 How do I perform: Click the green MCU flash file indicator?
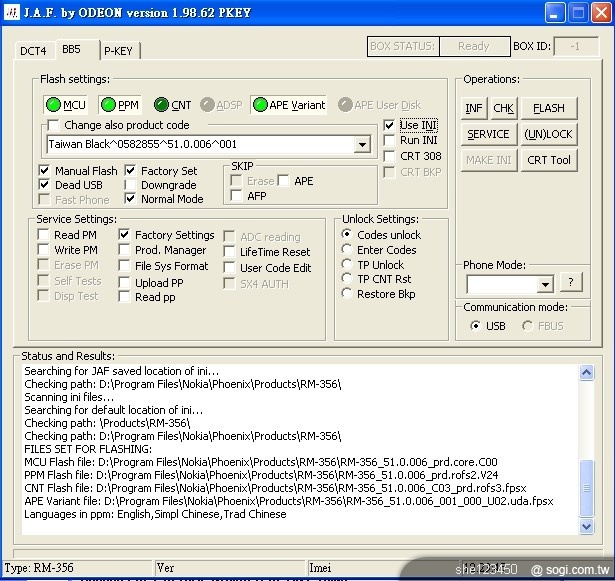(x=54, y=105)
